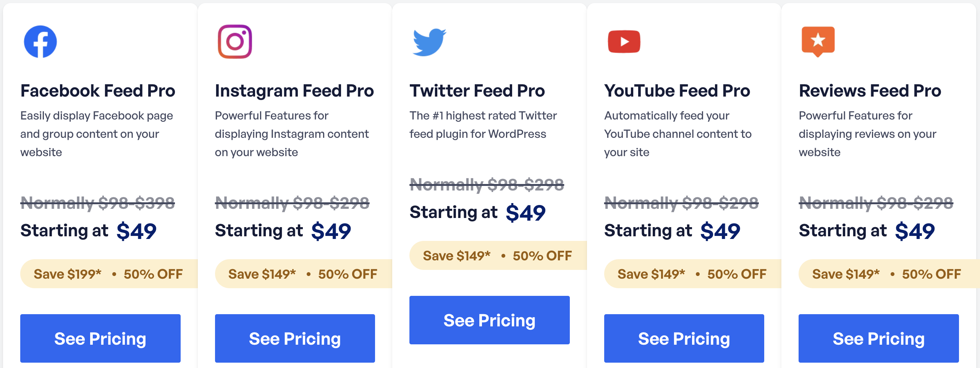The height and width of the screenshot is (368, 980).
Task: Click the orange Reviews star icon
Action: [x=818, y=42]
